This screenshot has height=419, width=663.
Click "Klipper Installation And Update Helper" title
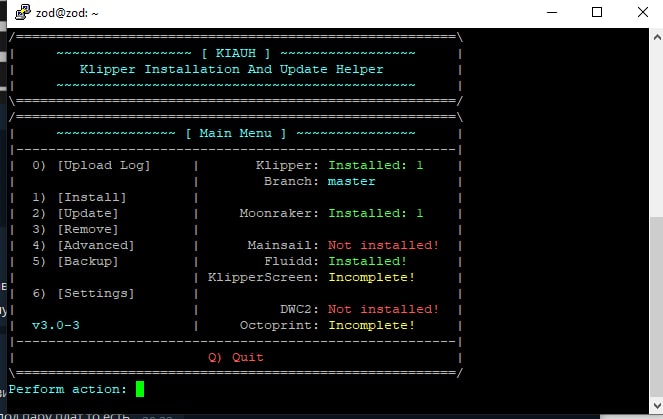click(232, 69)
